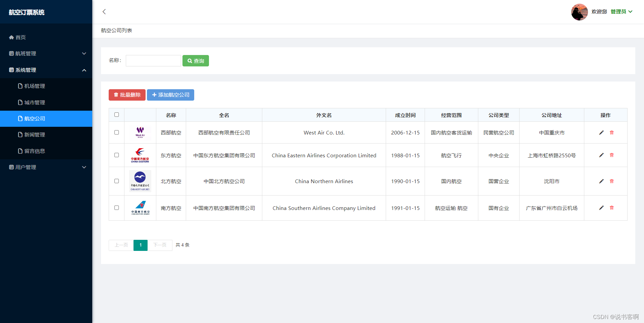Open 留言信息 submenu item

(x=46, y=151)
